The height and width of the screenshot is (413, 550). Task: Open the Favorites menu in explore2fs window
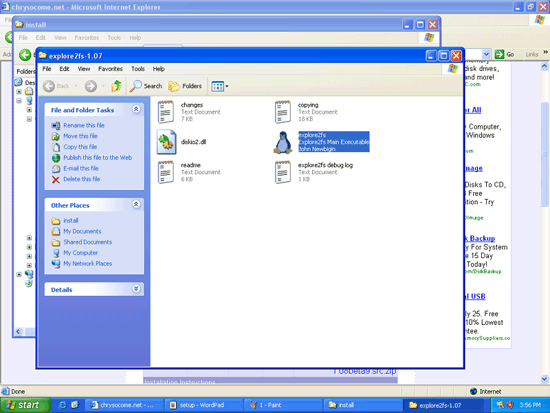click(x=110, y=69)
